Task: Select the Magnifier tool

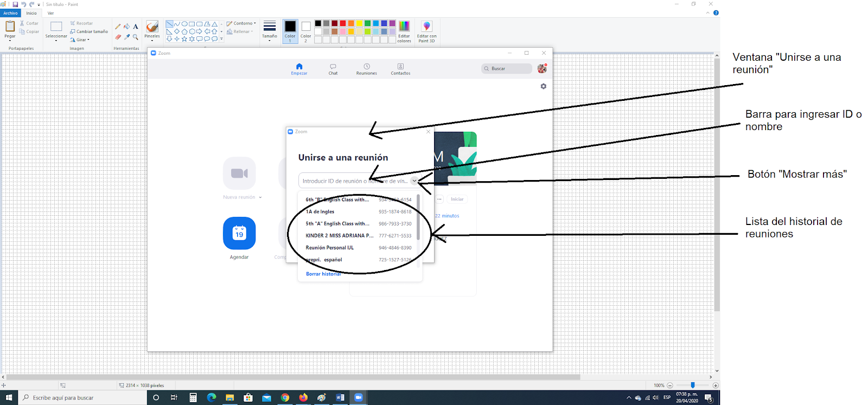Action: point(136,37)
